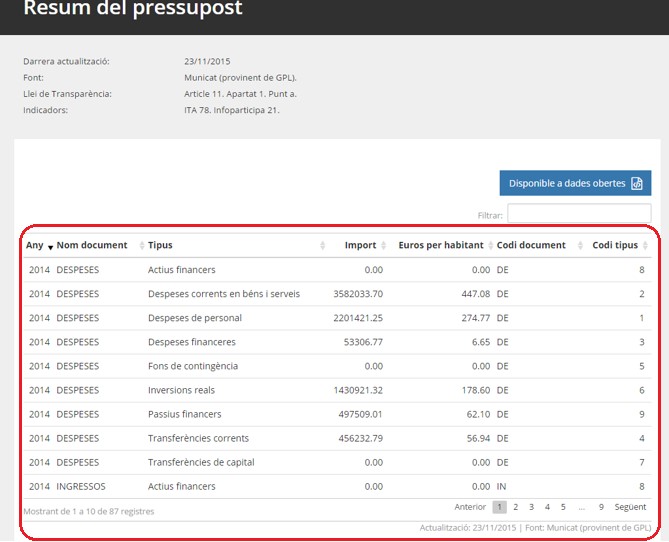
Task: Click the Següent pagination link
Action: point(630,507)
